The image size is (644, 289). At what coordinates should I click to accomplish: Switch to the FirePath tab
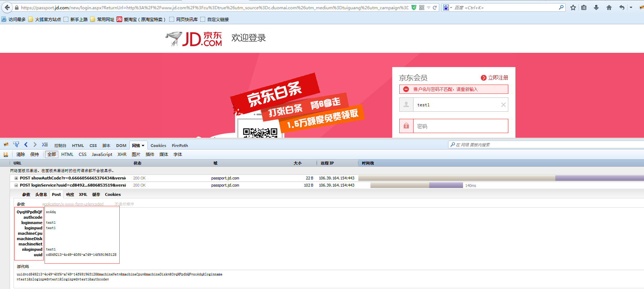[180, 146]
